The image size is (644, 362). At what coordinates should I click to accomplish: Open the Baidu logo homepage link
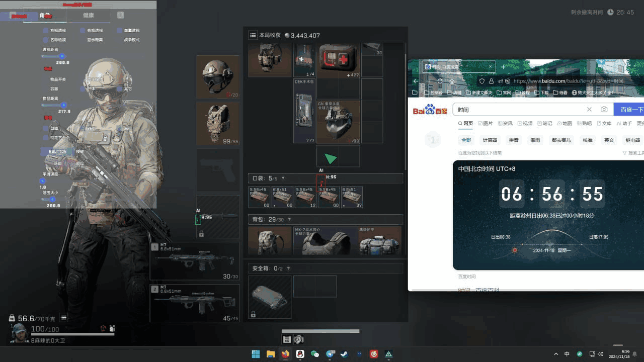click(430, 110)
